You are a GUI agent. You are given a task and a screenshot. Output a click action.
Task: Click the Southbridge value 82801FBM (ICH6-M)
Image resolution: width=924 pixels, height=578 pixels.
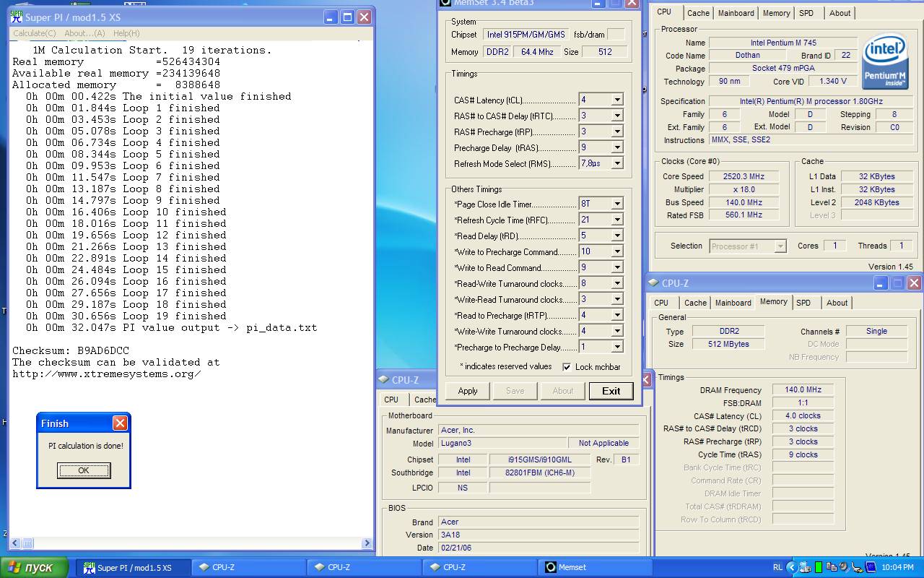[539, 473]
